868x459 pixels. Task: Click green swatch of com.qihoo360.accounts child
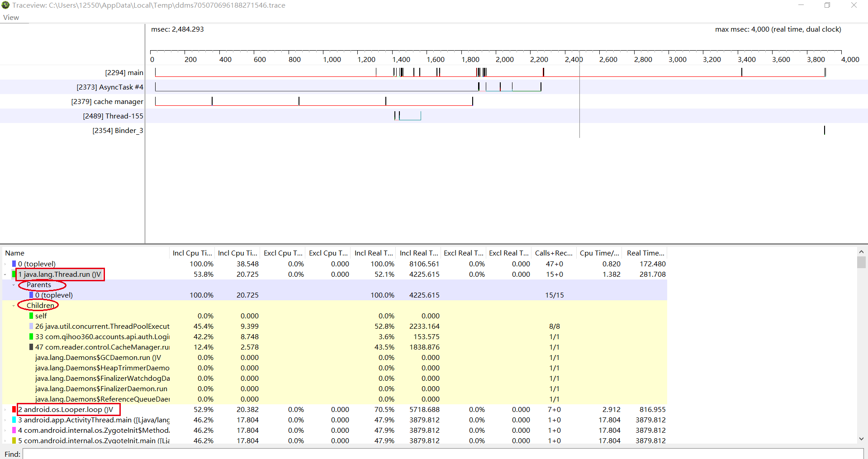[31, 336]
